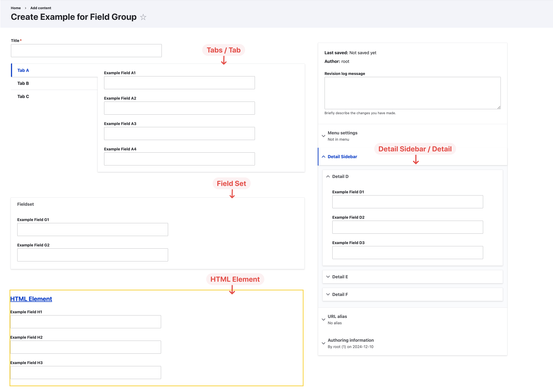Expand Authoring information using its chevron
Image resolution: width=553 pixels, height=392 pixels.
point(324,343)
